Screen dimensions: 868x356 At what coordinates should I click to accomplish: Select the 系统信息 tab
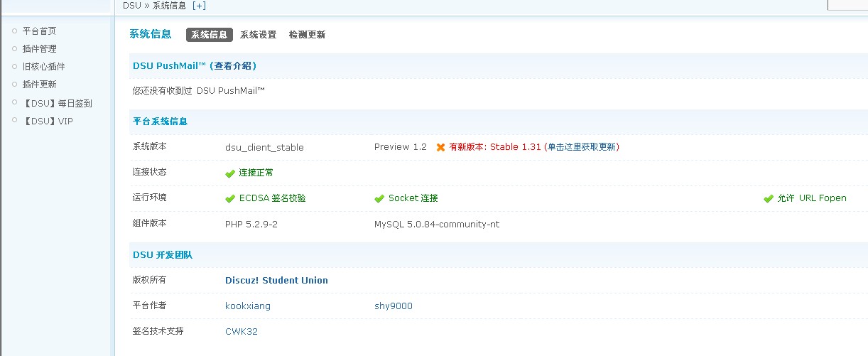(x=210, y=35)
